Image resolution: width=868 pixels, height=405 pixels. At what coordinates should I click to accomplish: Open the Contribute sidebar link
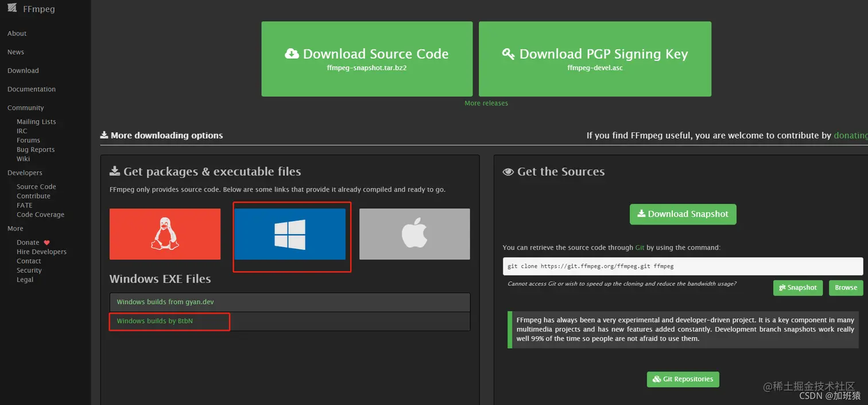(33, 196)
